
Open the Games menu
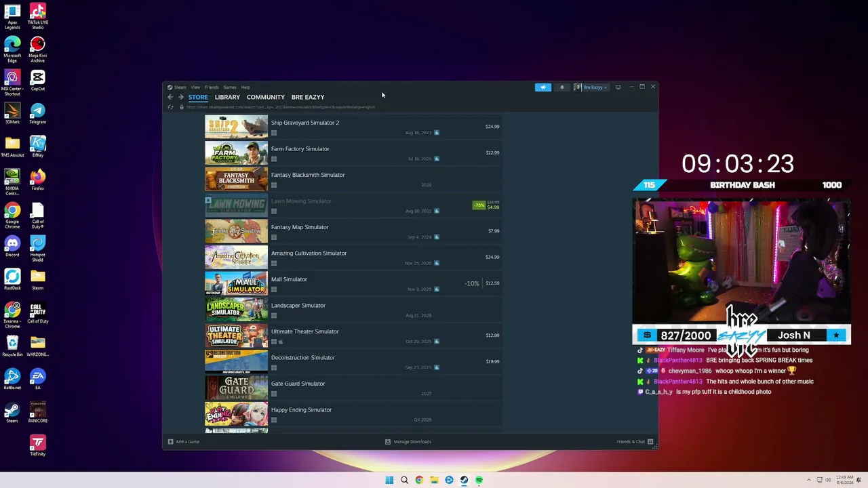230,87
